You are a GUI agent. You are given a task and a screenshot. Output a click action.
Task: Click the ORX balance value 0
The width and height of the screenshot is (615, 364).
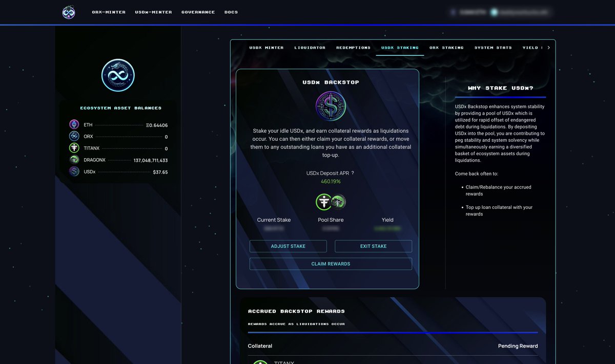(166, 137)
